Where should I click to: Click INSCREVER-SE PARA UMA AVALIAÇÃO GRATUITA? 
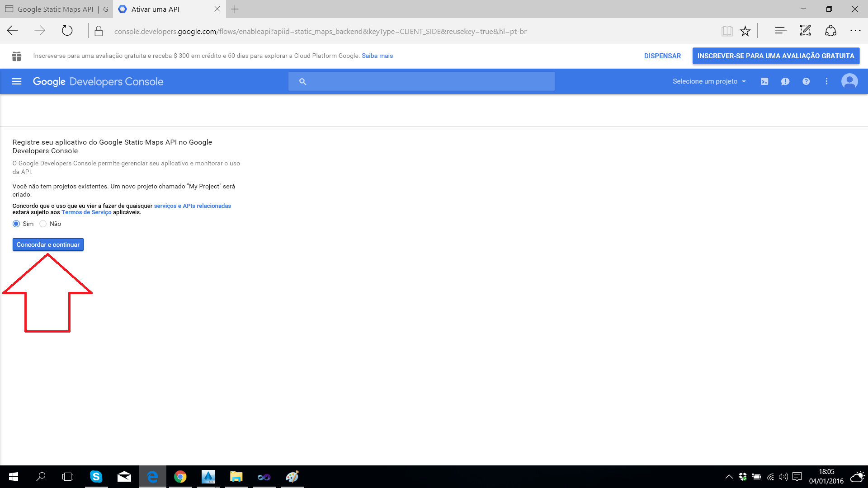pyautogui.click(x=776, y=56)
